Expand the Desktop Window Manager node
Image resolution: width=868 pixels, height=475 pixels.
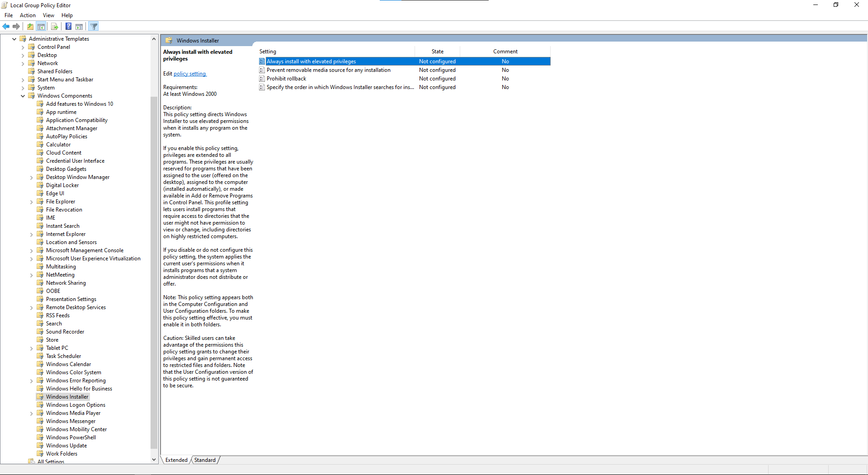(x=32, y=177)
